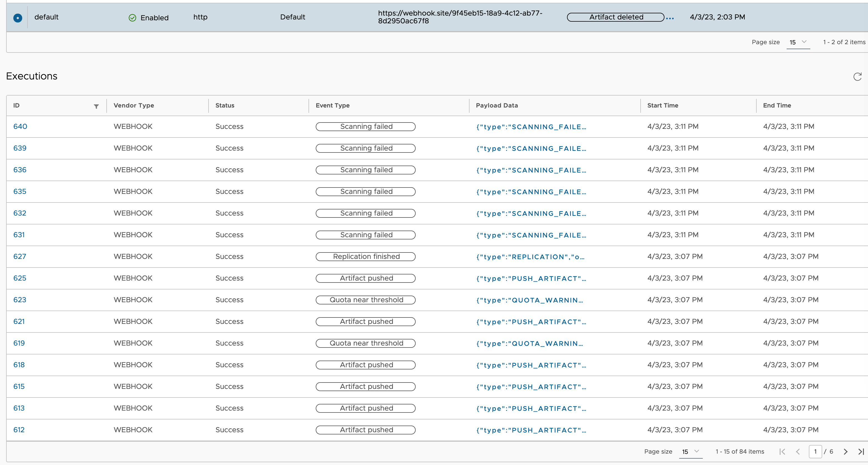Click the previous page arrow
This screenshot has width=868, height=465.
point(798,451)
